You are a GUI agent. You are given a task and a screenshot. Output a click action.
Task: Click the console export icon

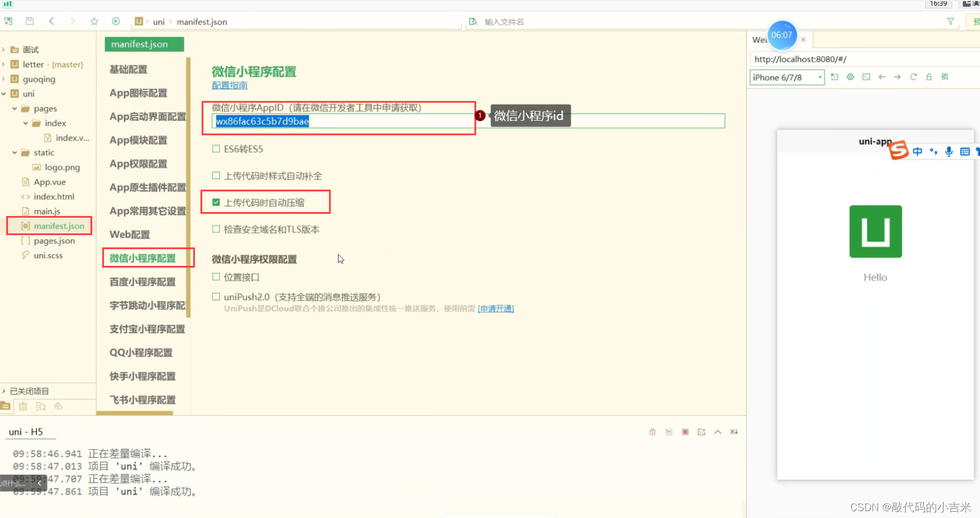click(x=702, y=432)
